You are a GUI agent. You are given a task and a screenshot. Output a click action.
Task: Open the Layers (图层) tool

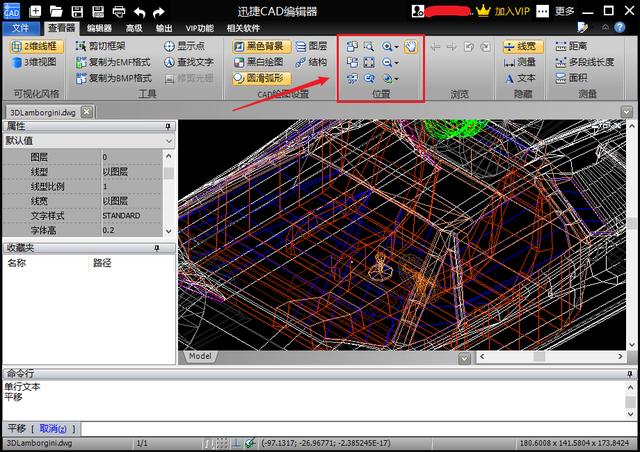click(309, 46)
